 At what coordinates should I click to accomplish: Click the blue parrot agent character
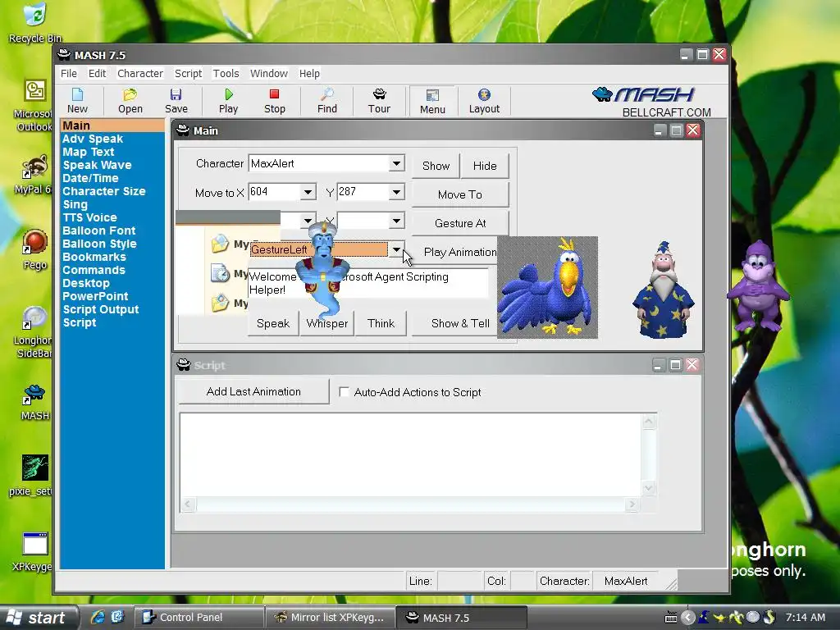click(x=547, y=288)
